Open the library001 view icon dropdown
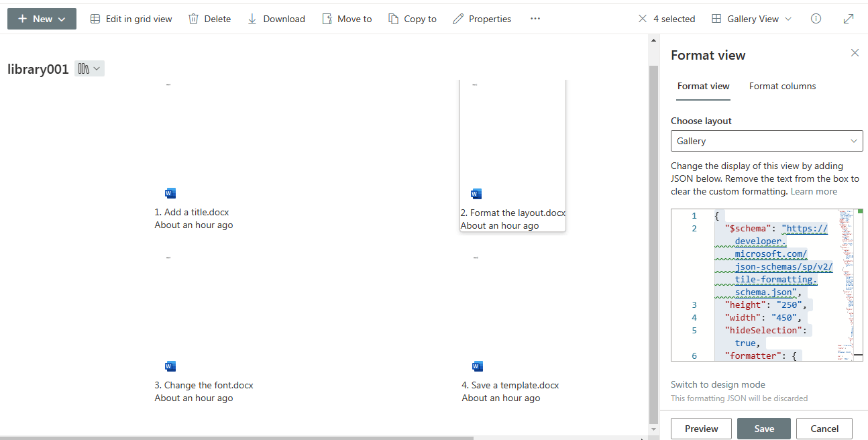The width and height of the screenshot is (868, 440). (x=89, y=68)
